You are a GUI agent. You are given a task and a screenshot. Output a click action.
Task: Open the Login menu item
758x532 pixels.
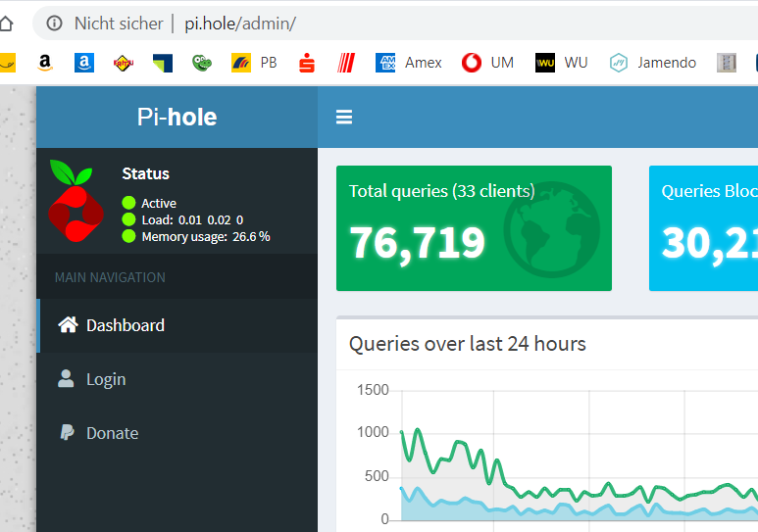pos(177,379)
